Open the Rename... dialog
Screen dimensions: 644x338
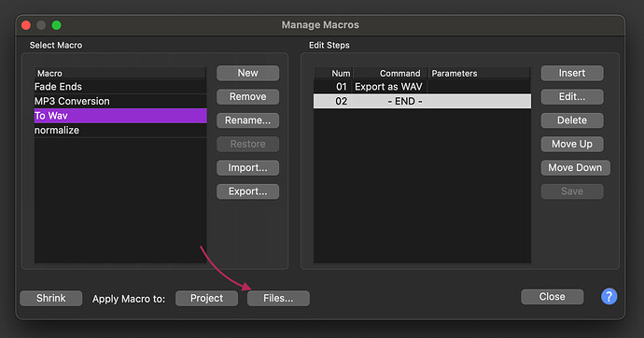pyautogui.click(x=247, y=120)
